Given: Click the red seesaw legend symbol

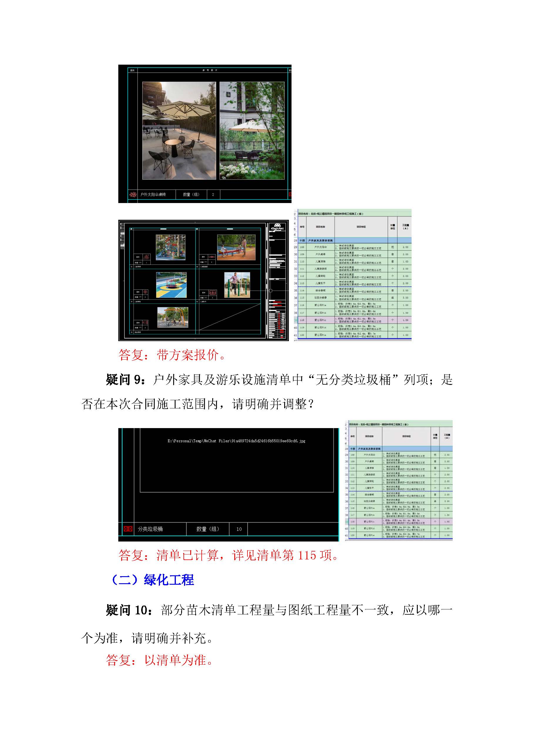Looking at the screenshot, I should pyautogui.click(x=212, y=257).
